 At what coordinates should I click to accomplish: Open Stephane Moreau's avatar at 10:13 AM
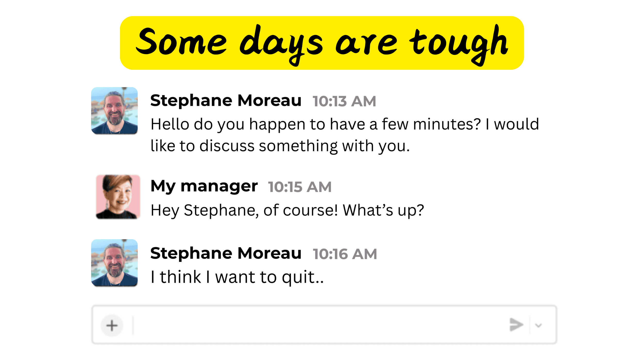(x=114, y=110)
